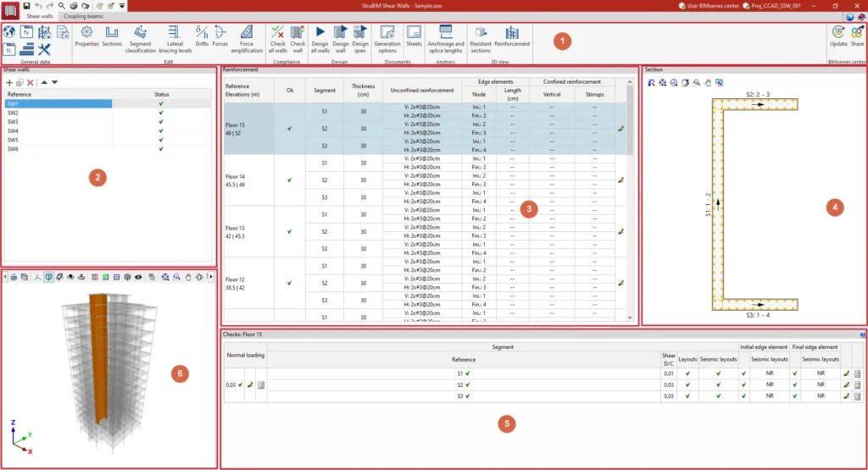Add a new shear wall with plus icon

(x=8, y=82)
